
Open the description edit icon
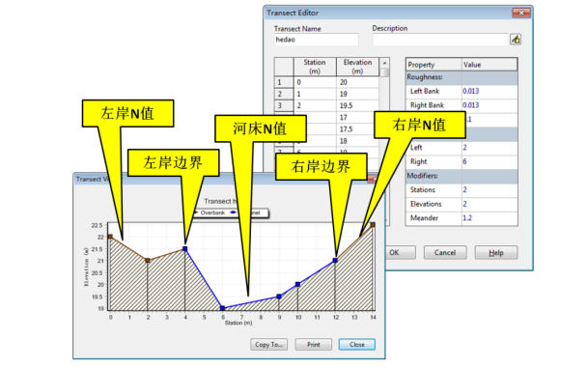(516, 39)
